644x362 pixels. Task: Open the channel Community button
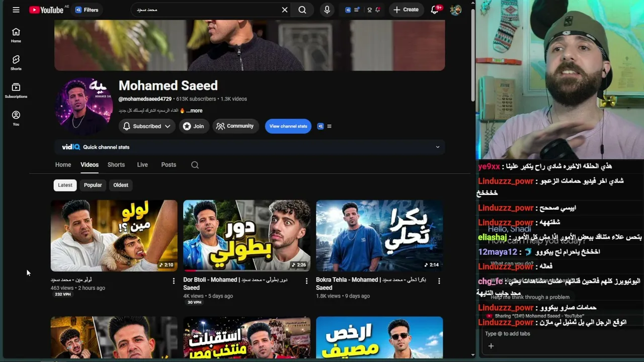pos(235,126)
